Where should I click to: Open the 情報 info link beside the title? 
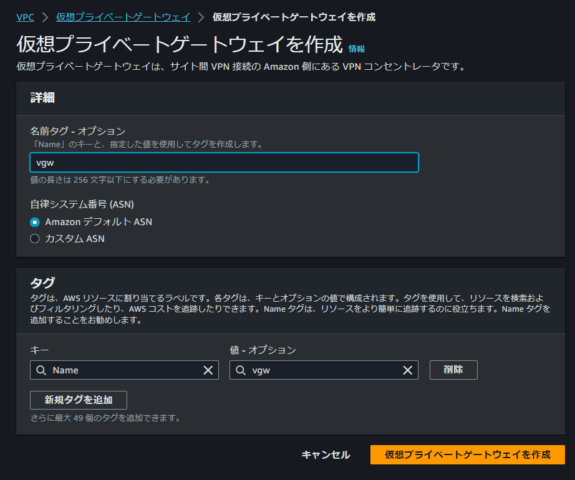click(x=356, y=49)
